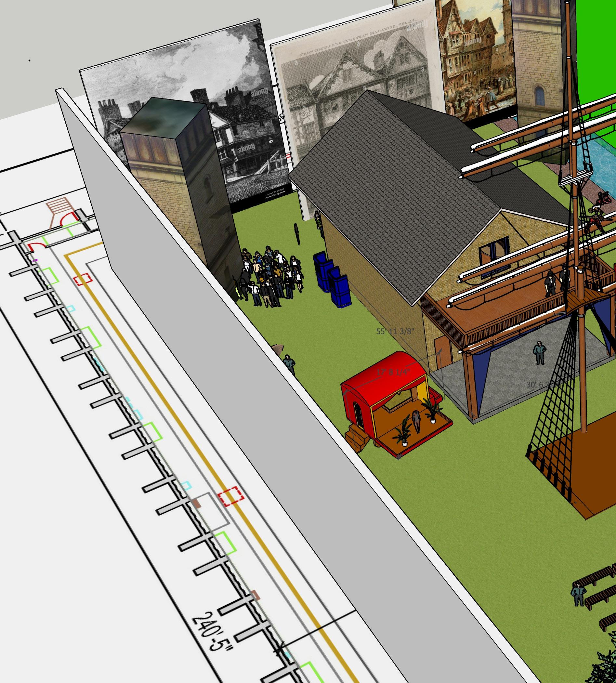Select the person standing beside the benches

(x=579, y=594)
